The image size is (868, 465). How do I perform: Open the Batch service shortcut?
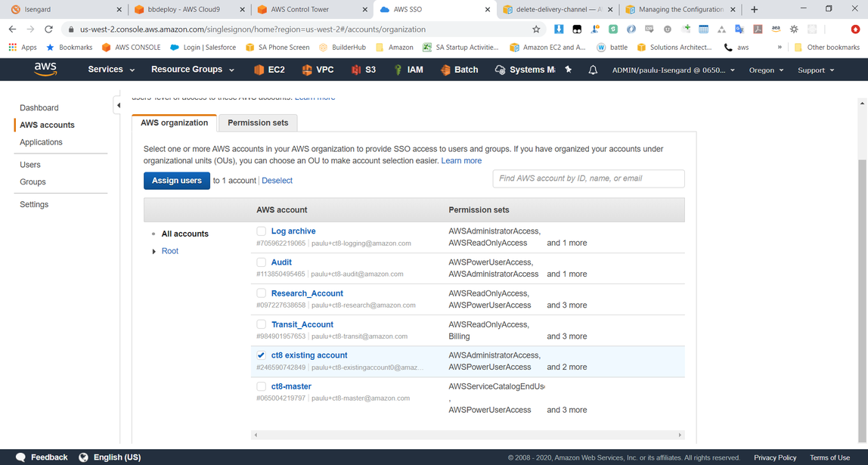(x=459, y=70)
